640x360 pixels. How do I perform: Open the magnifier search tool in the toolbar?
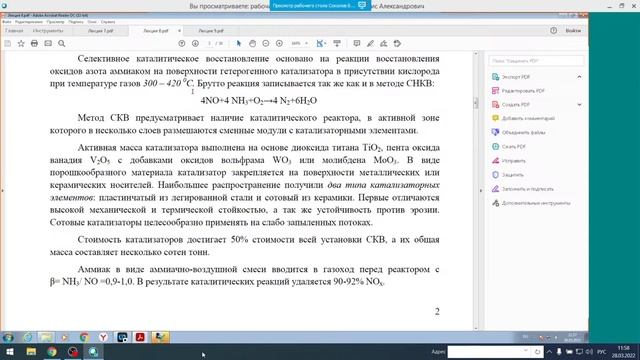(62, 43)
